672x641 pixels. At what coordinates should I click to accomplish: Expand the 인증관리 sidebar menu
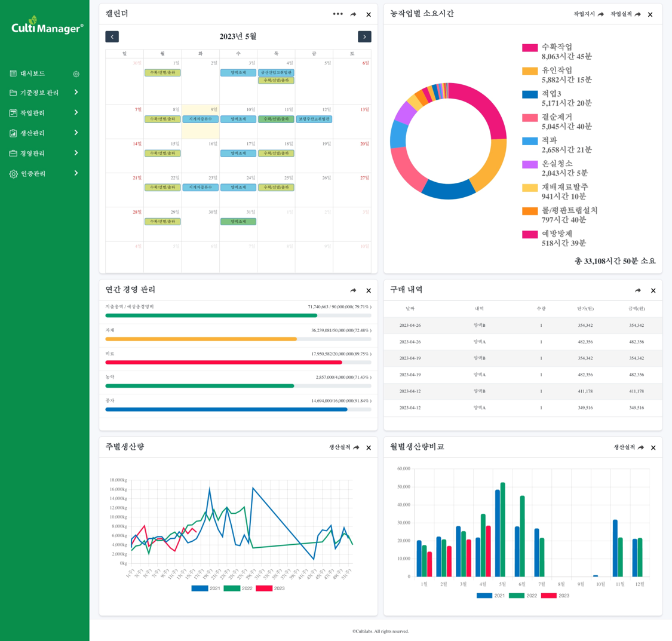point(44,174)
